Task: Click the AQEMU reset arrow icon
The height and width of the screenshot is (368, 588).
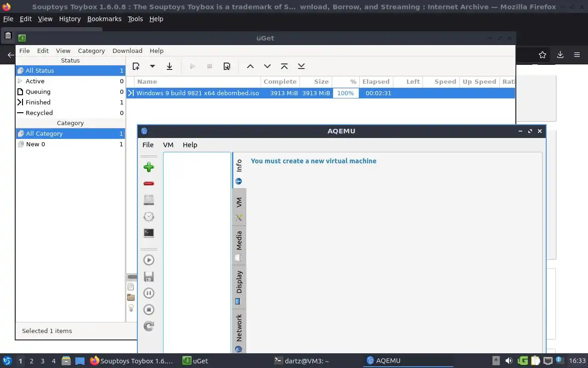Action: pos(148,326)
